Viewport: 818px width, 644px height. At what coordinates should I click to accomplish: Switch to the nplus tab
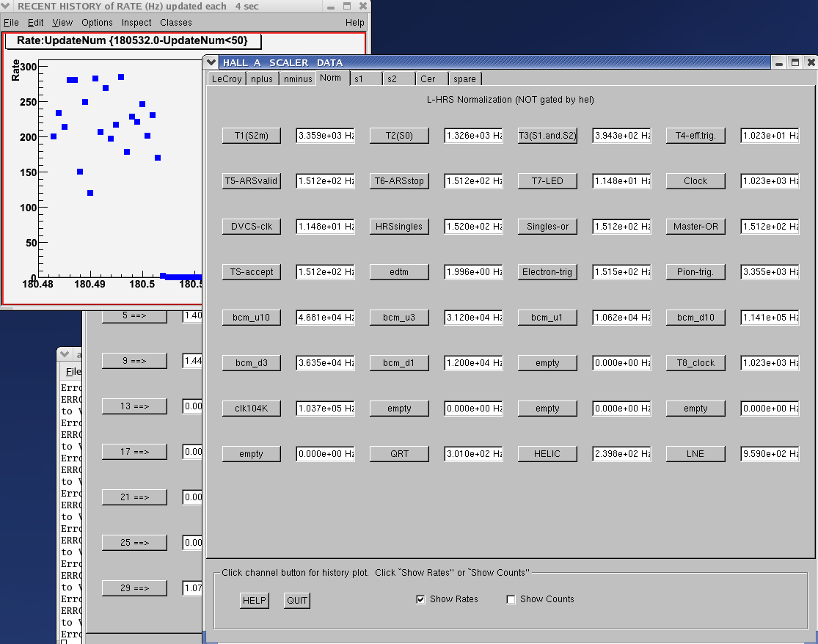pyautogui.click(x=262, y=78)
